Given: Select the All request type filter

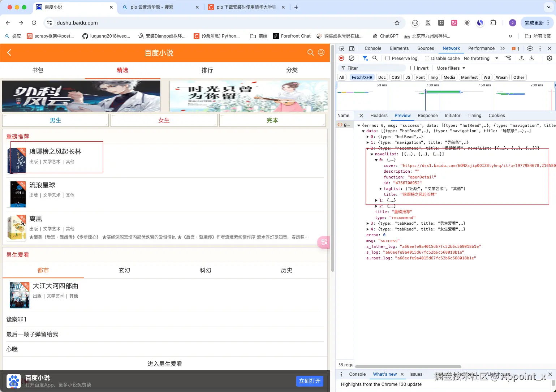Looking at the screenshot, I should pyautogui.click(x=342, y=77).
